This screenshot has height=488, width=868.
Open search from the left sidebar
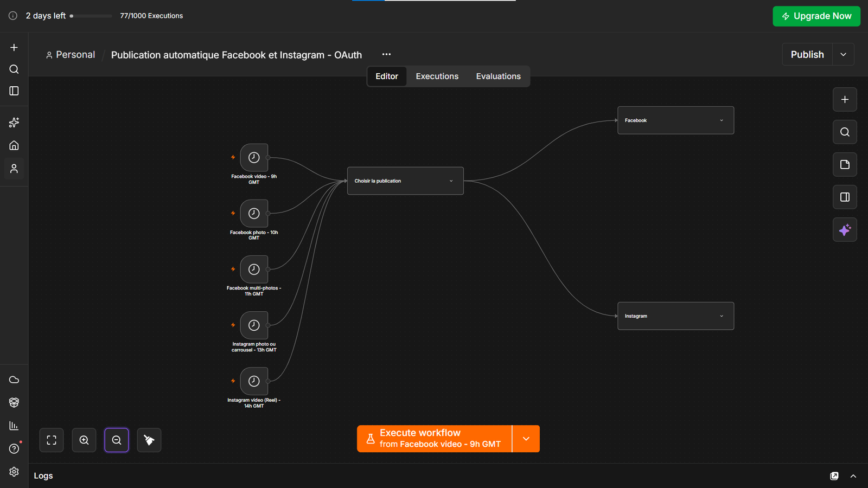[14, 69]
